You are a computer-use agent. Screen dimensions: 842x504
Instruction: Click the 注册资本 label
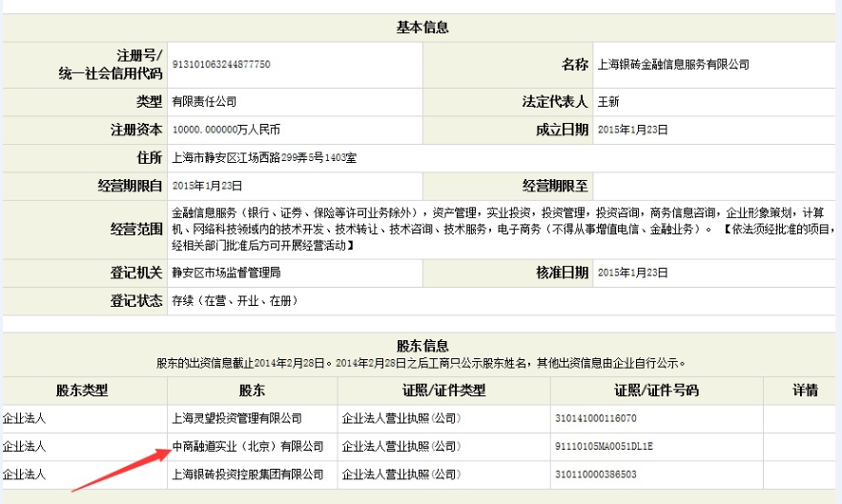pos(136,130)
